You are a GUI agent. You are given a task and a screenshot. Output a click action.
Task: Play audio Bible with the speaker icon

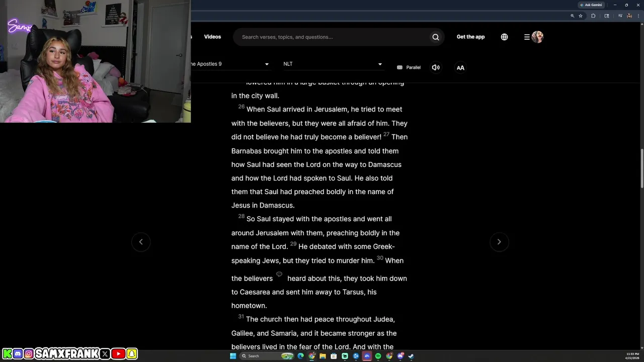point(436,67)
